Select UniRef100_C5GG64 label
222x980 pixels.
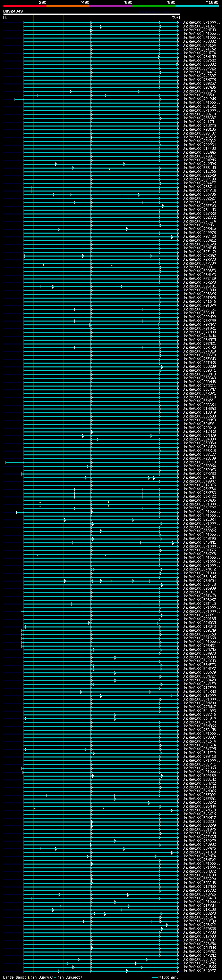coord(199,405)
